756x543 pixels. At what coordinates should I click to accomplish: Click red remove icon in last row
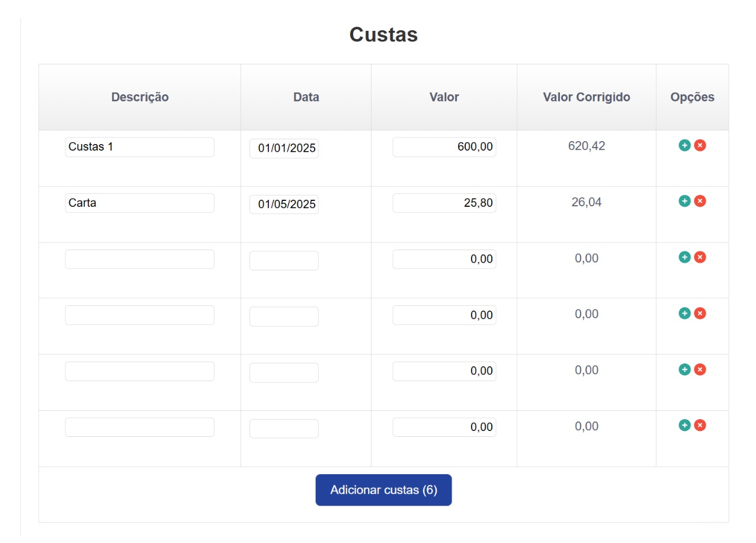[x=700, y=425]
